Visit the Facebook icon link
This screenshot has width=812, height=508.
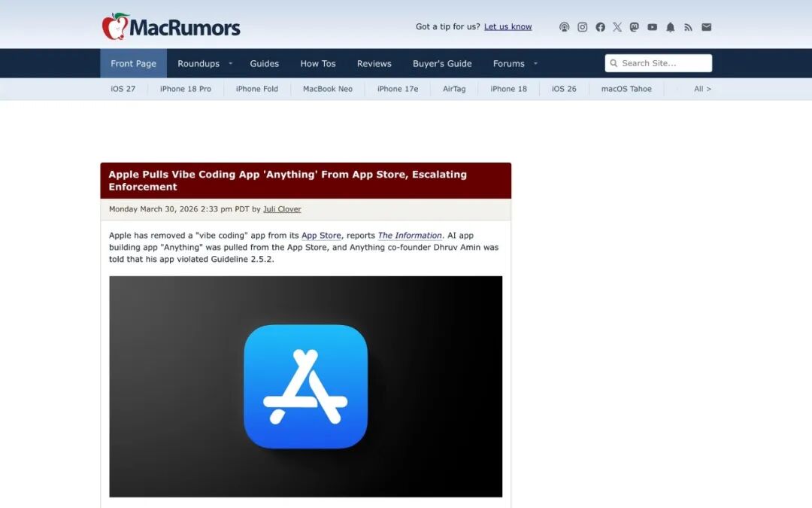tap(600, 27)
